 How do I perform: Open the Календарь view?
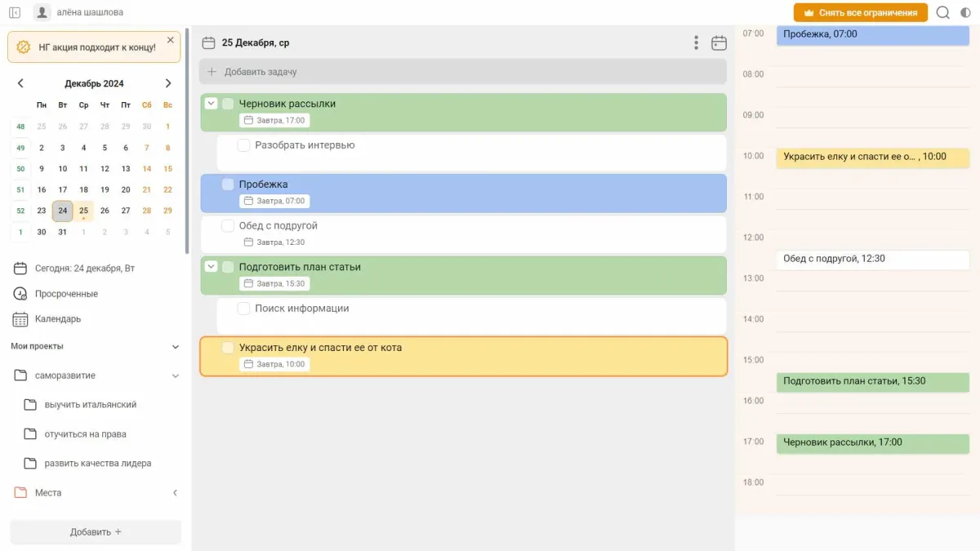click(x=57, y=319)
